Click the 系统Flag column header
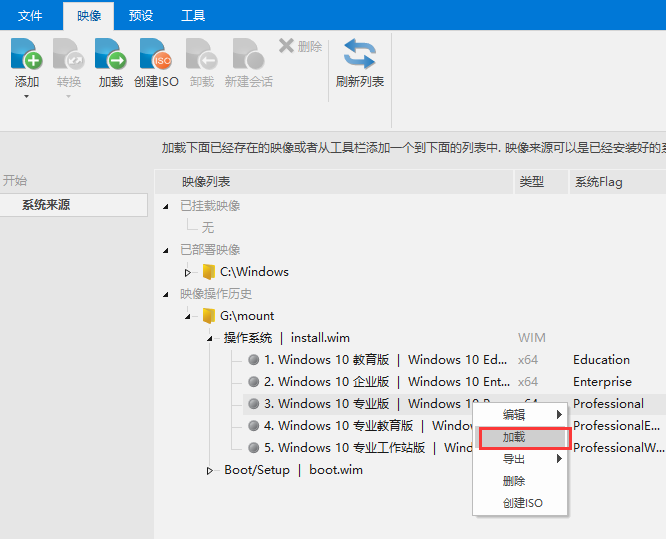The height and width of the screenshot is (539, 666). [x=618, y=182]
